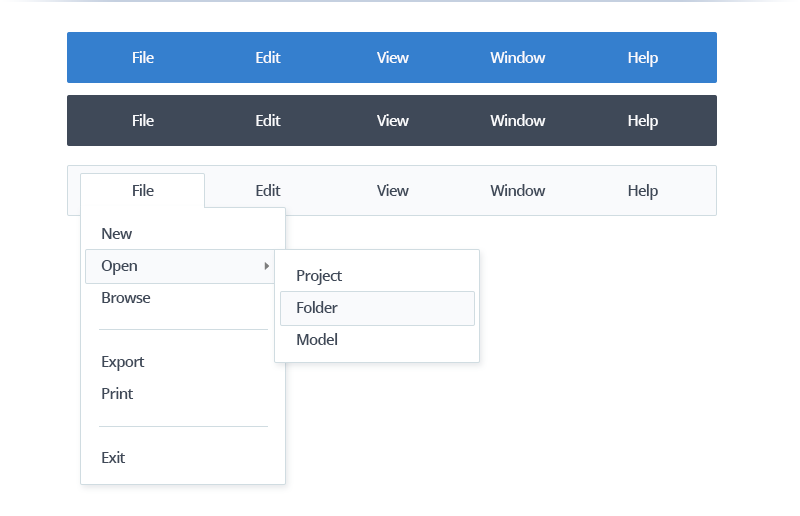Click Print in the File dropdown
This screenshot has width=800, height=516.
117,394
